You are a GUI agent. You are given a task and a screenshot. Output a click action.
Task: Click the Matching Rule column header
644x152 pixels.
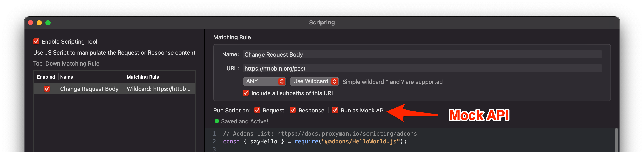click(x=143, y=77)
